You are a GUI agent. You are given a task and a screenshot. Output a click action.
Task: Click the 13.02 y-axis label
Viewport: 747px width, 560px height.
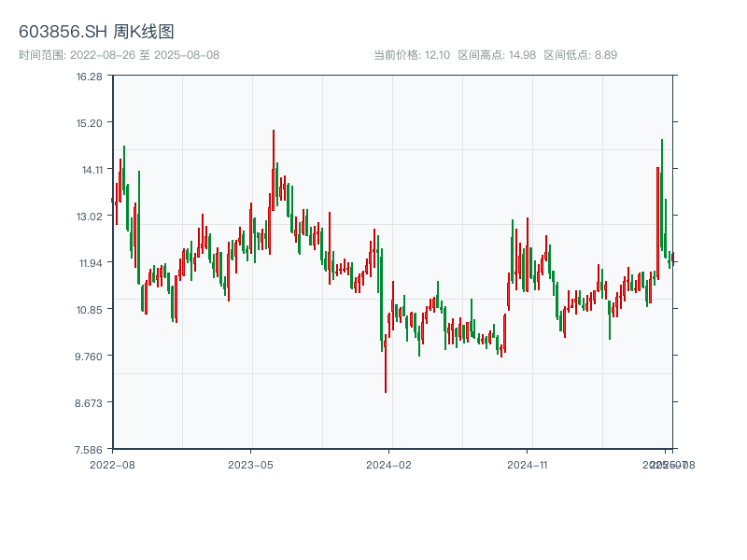click(89, 217)
